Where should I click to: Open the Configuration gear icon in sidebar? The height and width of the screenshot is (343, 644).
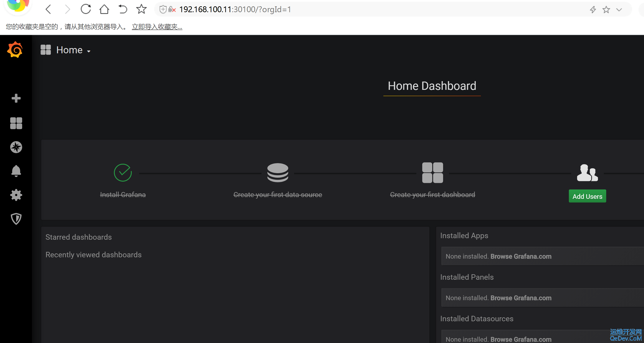coord(16,195)
